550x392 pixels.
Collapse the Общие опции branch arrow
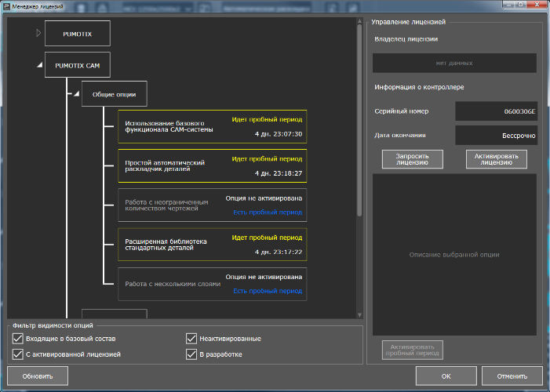click(x=76, y=93)
